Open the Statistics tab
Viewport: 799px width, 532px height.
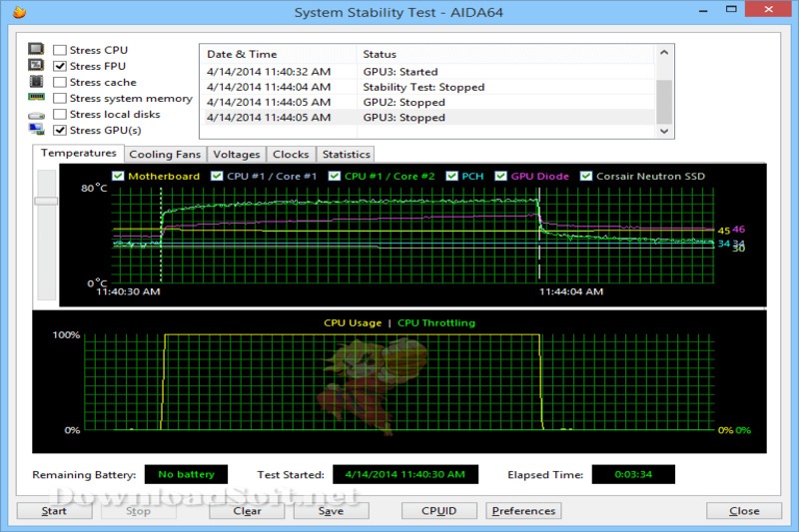(x=346, y=155)
